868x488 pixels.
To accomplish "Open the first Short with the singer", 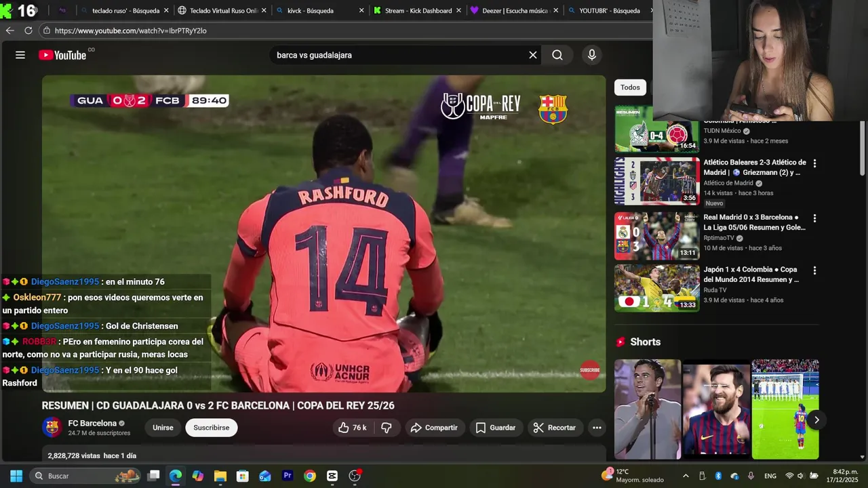I will (648, 409).
